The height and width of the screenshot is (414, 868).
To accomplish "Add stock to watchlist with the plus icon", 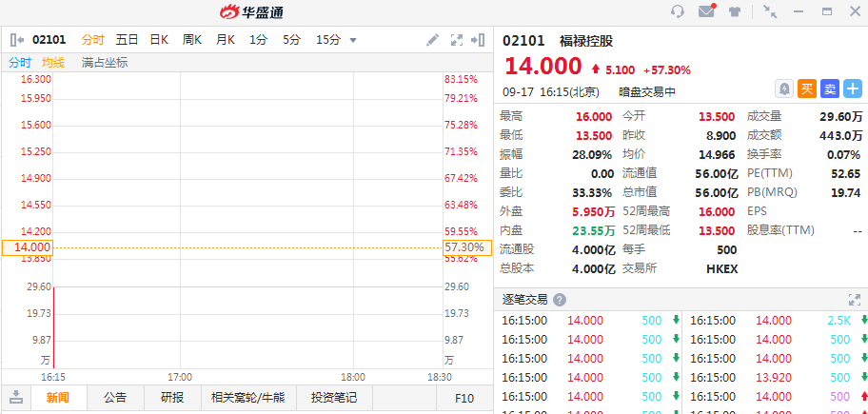I will point(853,89).
